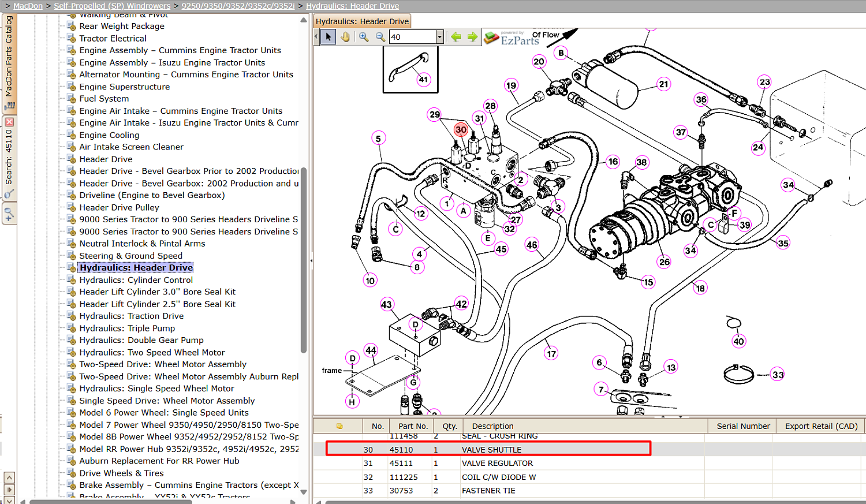Open 9250/9350/9352/9352c/9352i breadcrumb link
The width and height of the screenshot is (866, 504).
[x=238, y=6]
